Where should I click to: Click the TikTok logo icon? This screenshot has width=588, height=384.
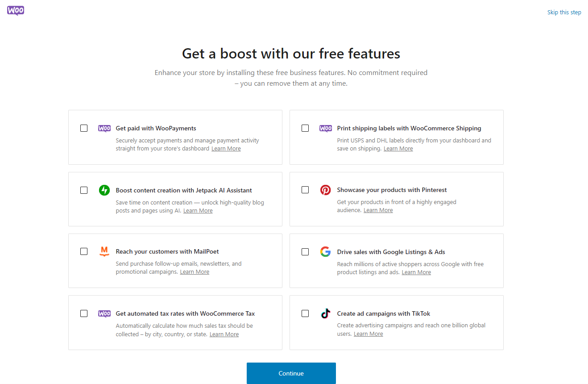(326, 313)
